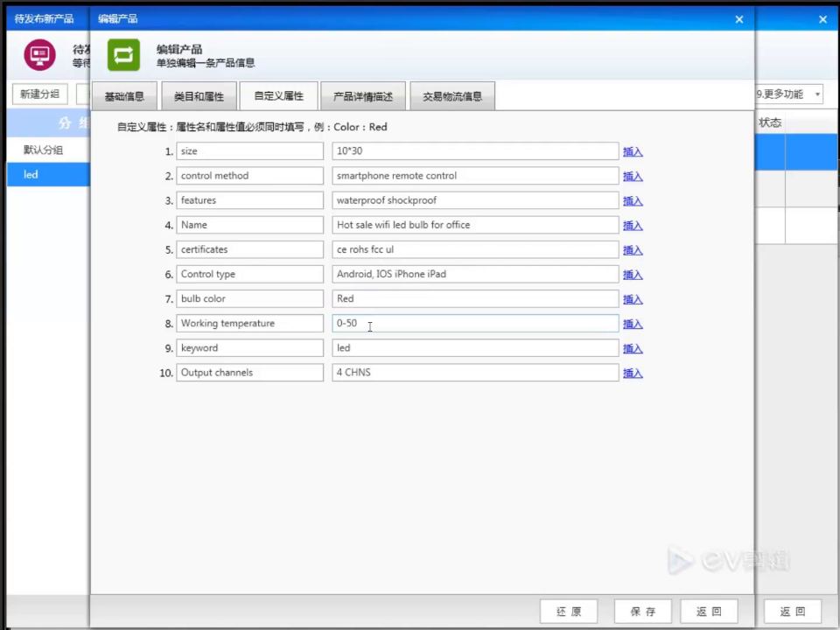This screenshot has width=840, height=630.
Task: Click 插入 link for Output channels row
Action: [633, 374]
